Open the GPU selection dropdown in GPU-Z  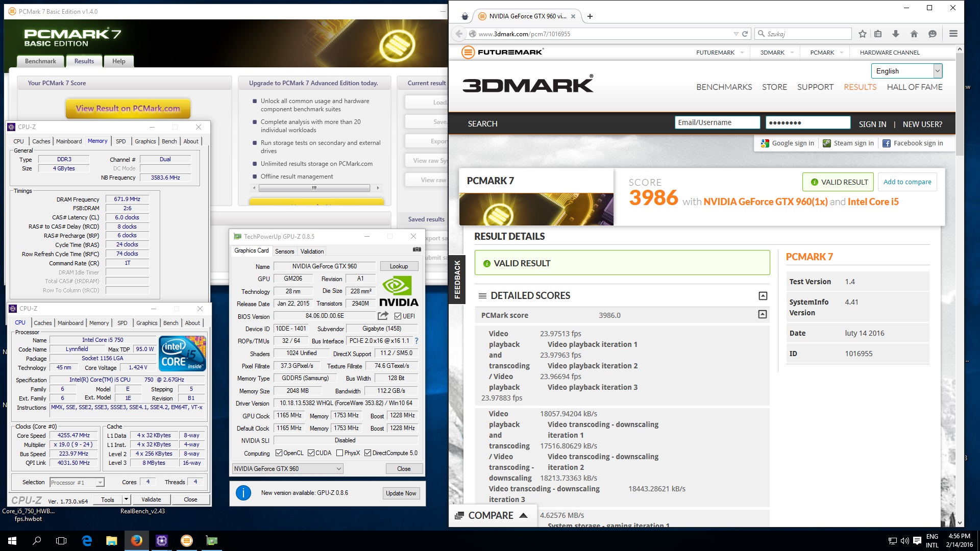pos(287,469)
